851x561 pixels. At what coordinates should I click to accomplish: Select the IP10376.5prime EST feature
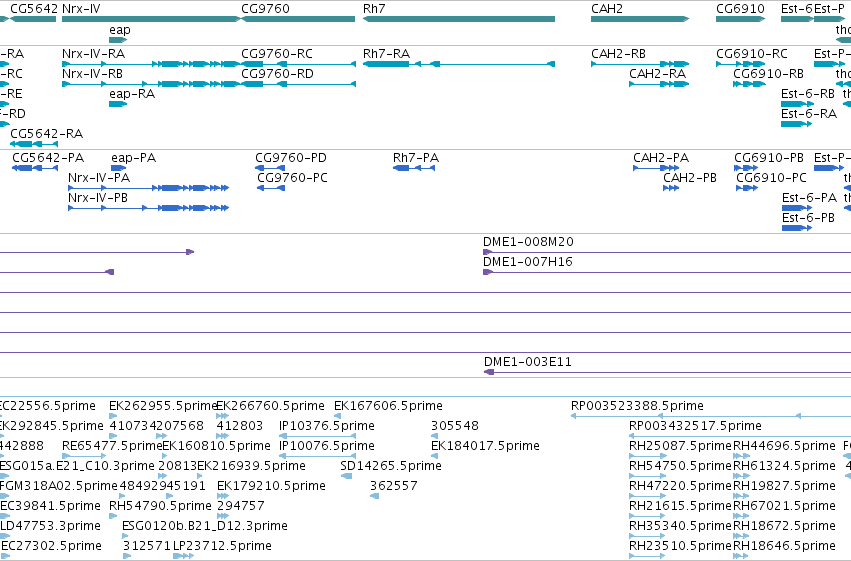click(x=317, y=436)
